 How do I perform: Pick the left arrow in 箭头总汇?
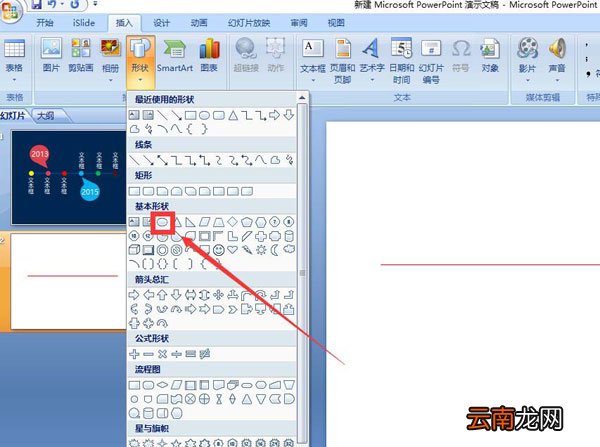[148, 295]
